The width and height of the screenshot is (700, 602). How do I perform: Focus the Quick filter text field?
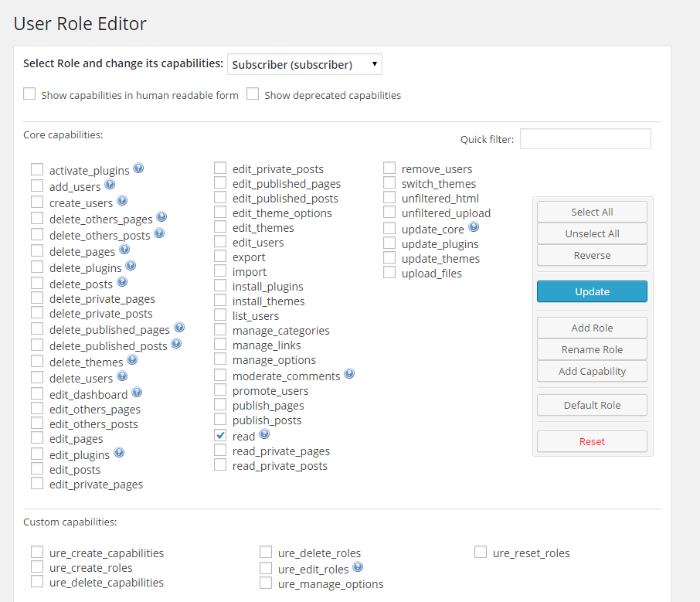(586, 139)
